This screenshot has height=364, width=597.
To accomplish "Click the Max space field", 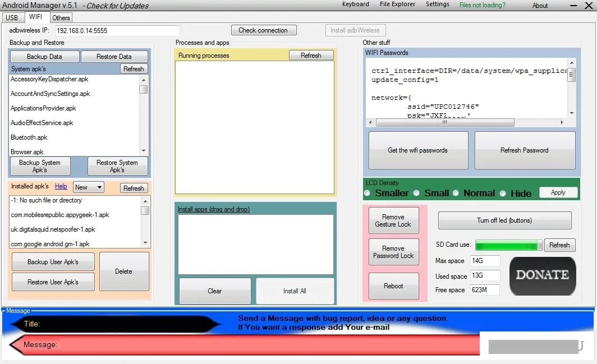I will click(x=485, y=261).
